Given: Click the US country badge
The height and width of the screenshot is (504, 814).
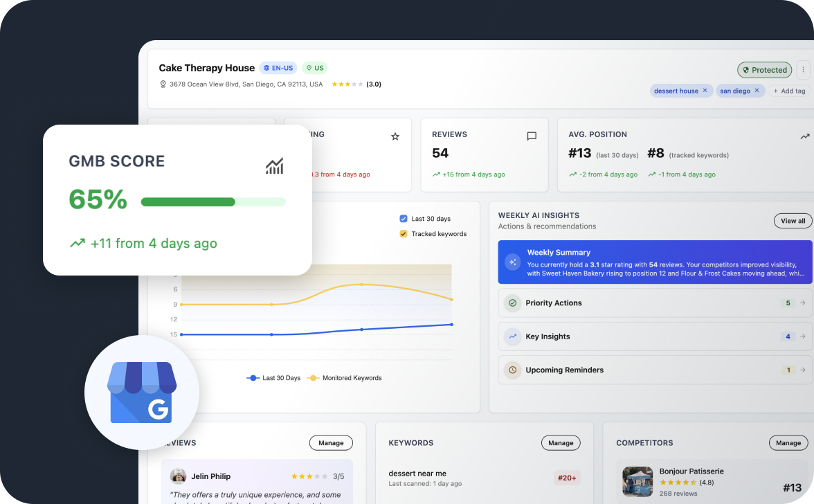Looking at the screenshot, I should (x=315, y=68).
